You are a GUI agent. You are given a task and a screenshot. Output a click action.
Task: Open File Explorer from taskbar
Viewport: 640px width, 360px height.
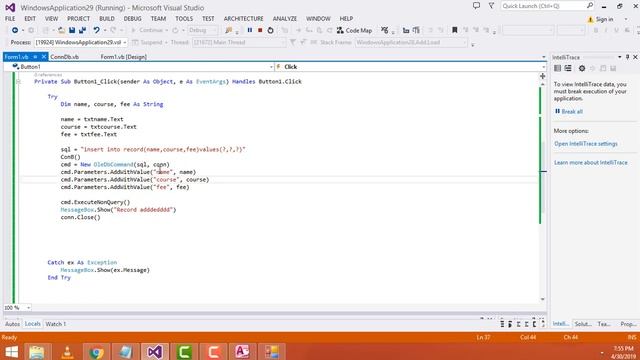point(37,351)
